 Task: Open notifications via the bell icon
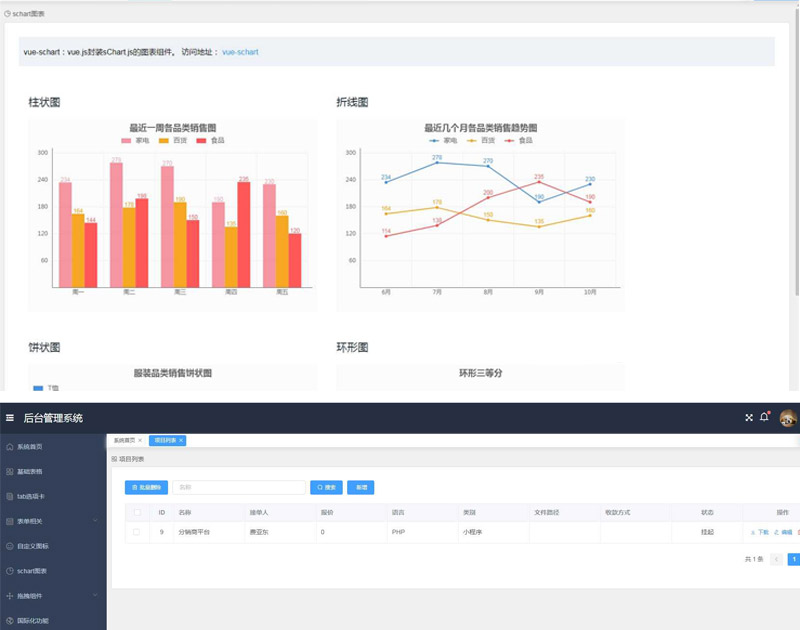click(x=764, y=417)
